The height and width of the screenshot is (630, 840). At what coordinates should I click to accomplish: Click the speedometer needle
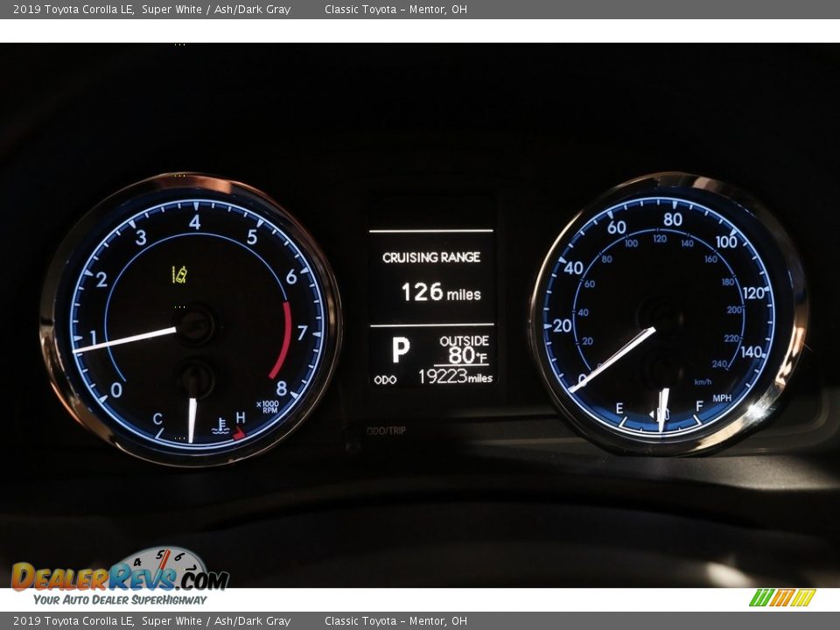tap(614, 359)
